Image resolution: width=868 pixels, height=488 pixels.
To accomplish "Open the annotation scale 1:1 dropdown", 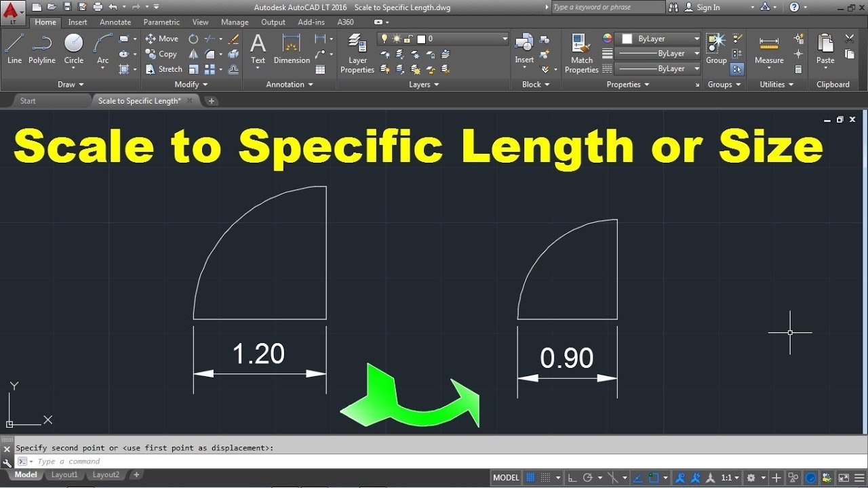I will point(730,478).
